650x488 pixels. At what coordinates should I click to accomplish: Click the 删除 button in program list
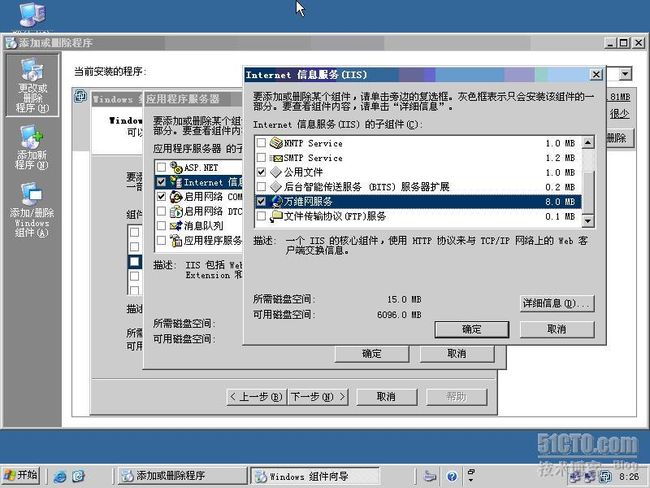618,137
